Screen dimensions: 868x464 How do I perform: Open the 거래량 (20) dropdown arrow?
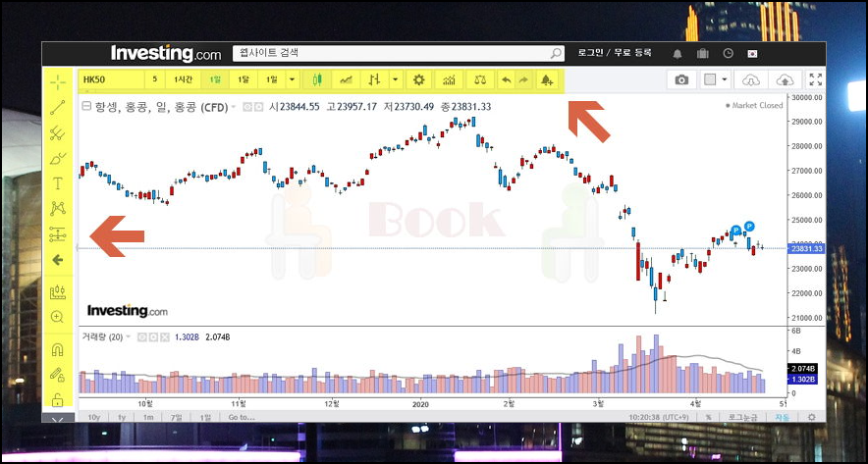point(129,336)
